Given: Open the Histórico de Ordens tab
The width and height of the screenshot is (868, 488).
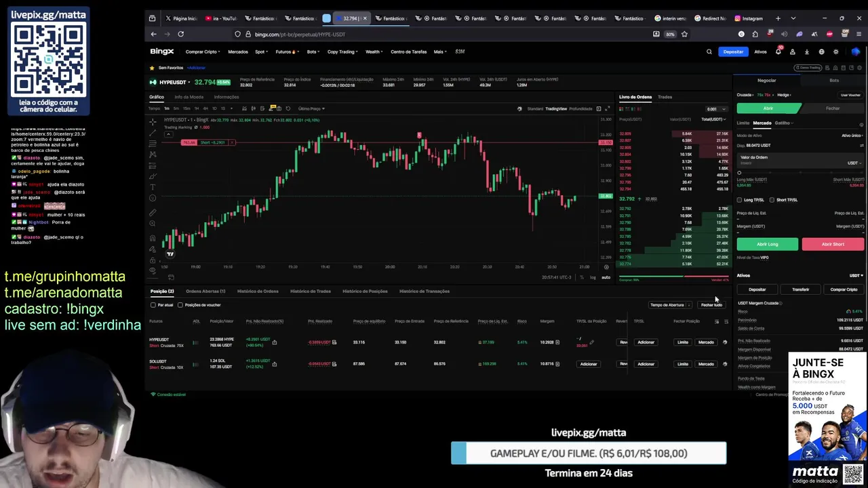Looking at the screenshot, I should 258,291.
